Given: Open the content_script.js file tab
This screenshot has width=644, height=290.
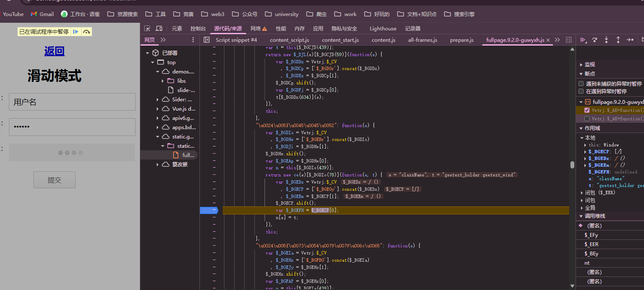Looking at the screenshot, I should (289, 40).
